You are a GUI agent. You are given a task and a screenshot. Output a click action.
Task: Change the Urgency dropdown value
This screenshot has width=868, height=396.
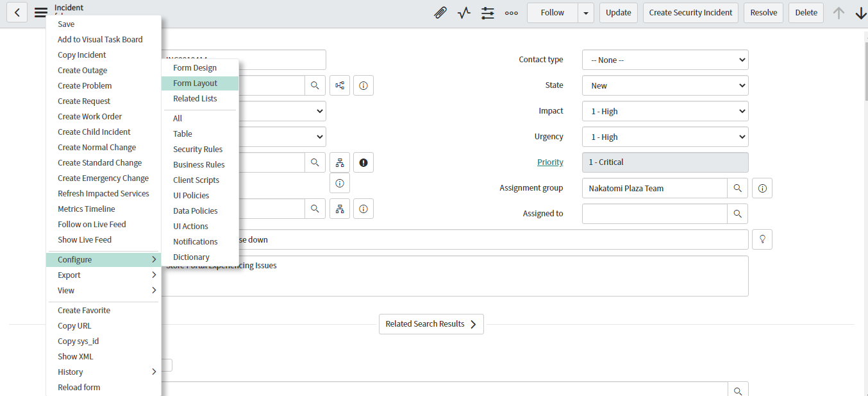pos(665,137)
